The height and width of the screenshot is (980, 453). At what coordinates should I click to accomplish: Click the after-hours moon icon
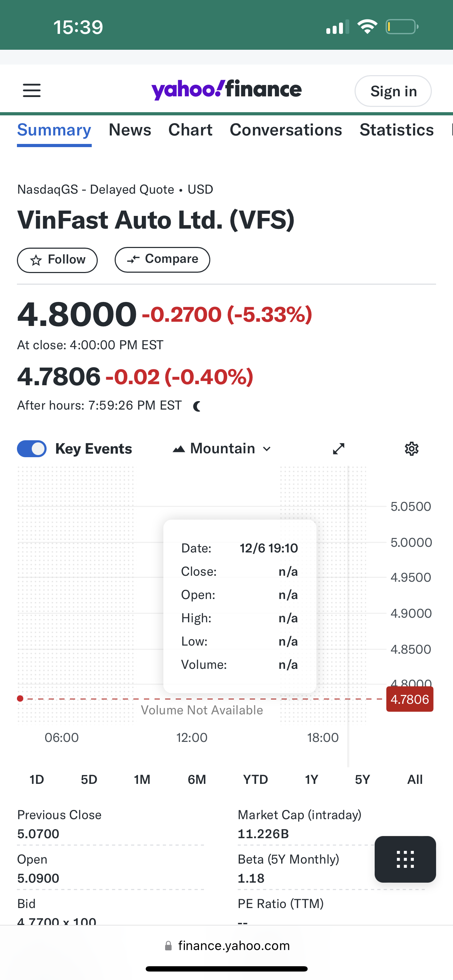197,406
